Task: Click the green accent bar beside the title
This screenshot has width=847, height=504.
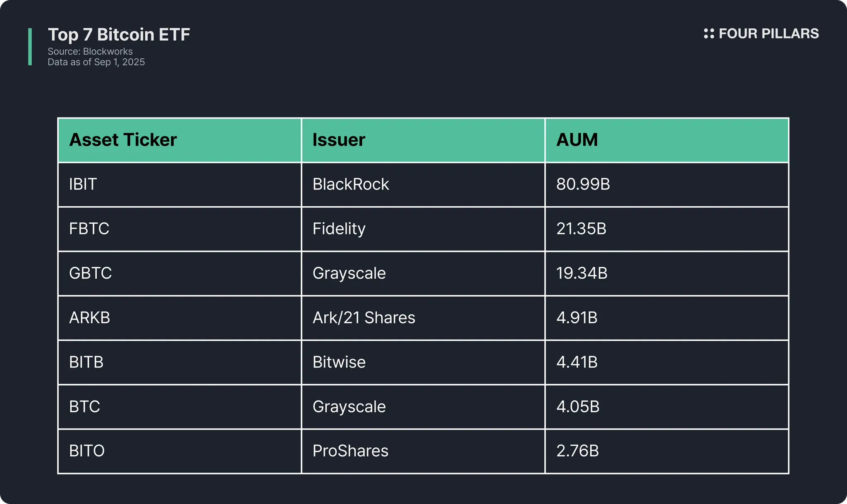Action: click(30, 47)
